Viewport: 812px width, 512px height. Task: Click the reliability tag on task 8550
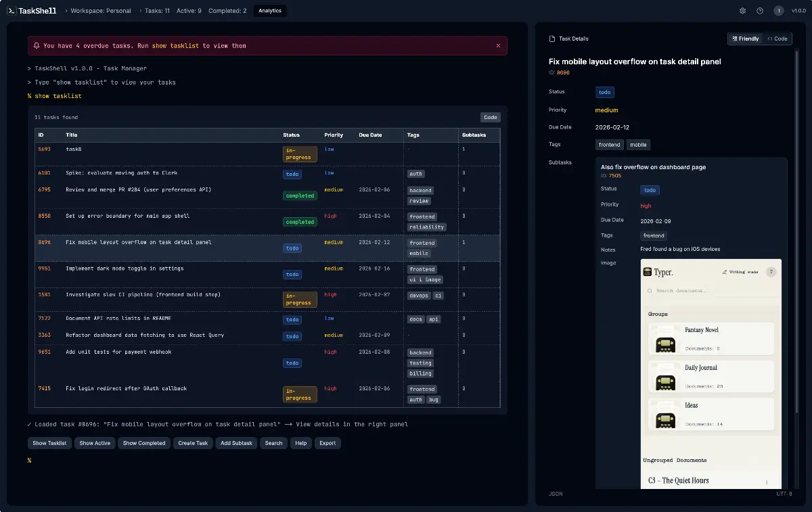click(426, 227)
